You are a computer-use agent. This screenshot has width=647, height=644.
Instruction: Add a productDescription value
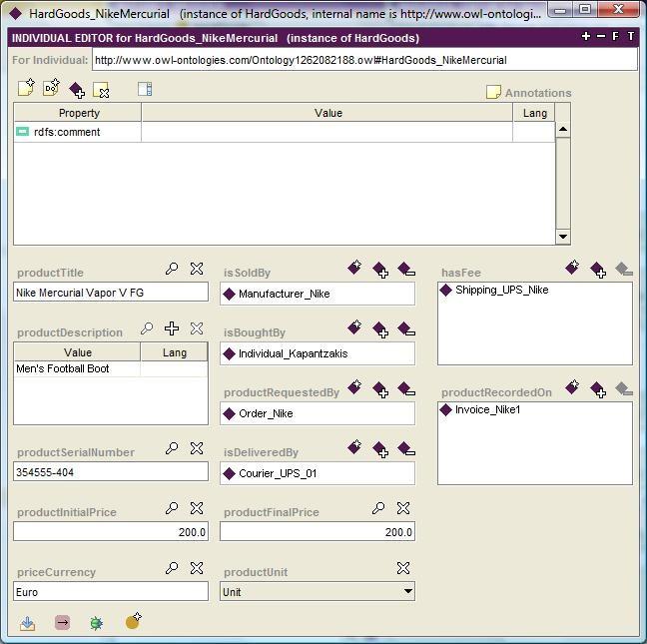coord(172,328)
